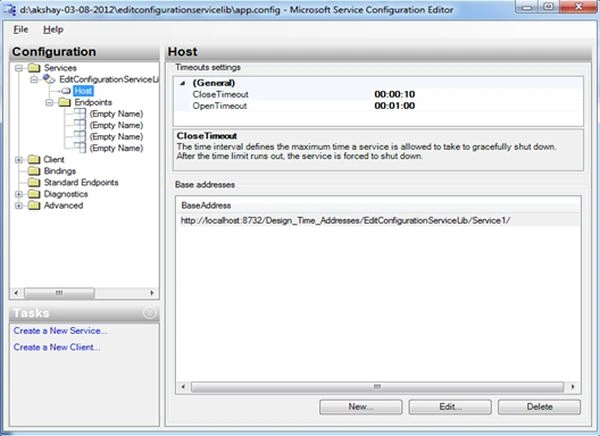The image size is (600, 436).
Task: Open the File menu
Action: pos(21,29)
